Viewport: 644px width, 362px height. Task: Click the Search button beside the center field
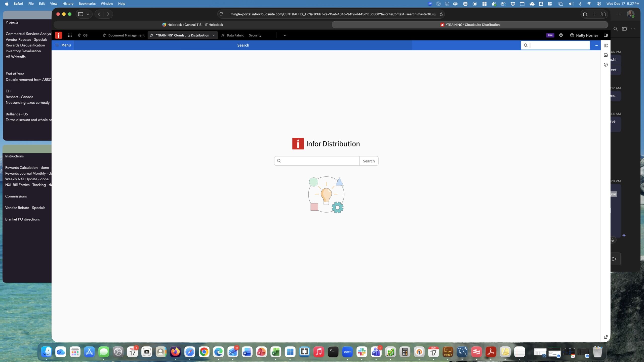click(x=369, y=161)
